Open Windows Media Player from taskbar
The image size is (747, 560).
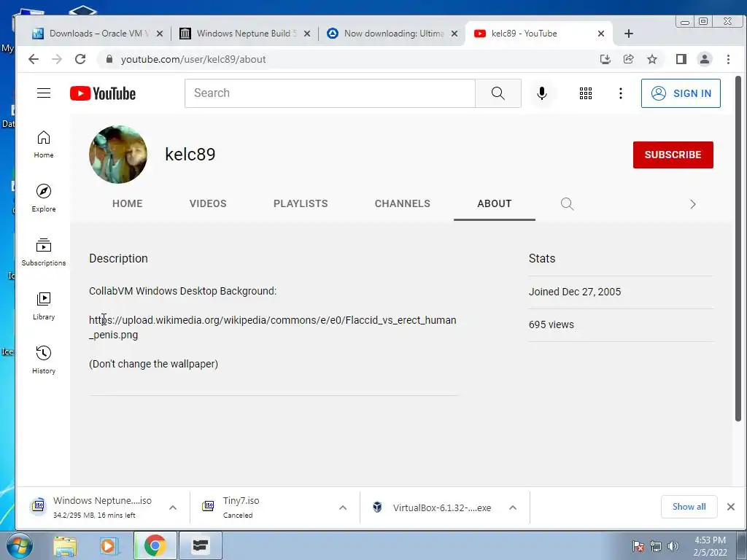108,545
